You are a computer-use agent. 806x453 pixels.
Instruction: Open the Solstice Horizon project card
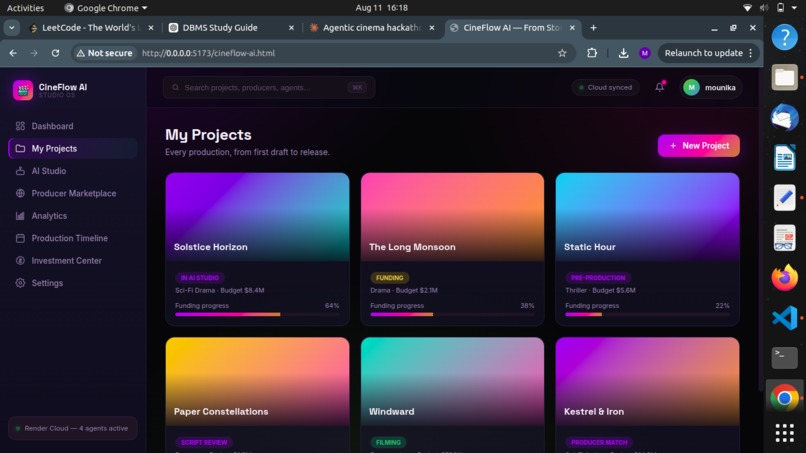click(257, 249)
